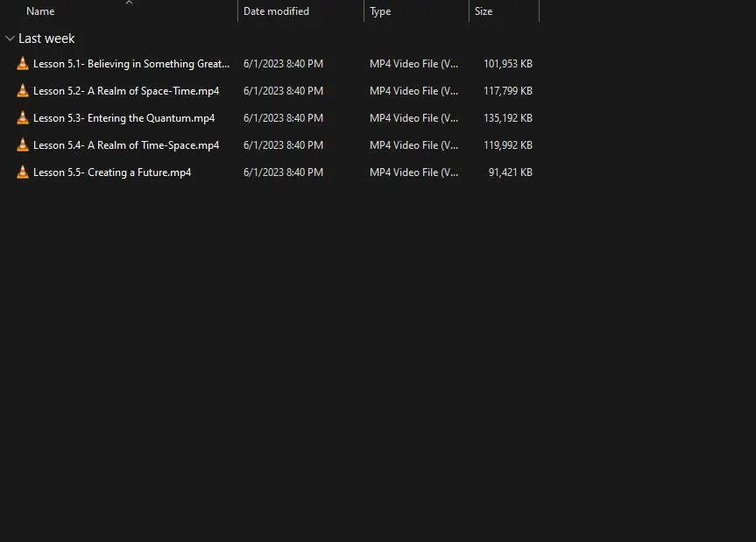Sort by the Date modified column header
This screenshot has width=756, height=542.
276,11
